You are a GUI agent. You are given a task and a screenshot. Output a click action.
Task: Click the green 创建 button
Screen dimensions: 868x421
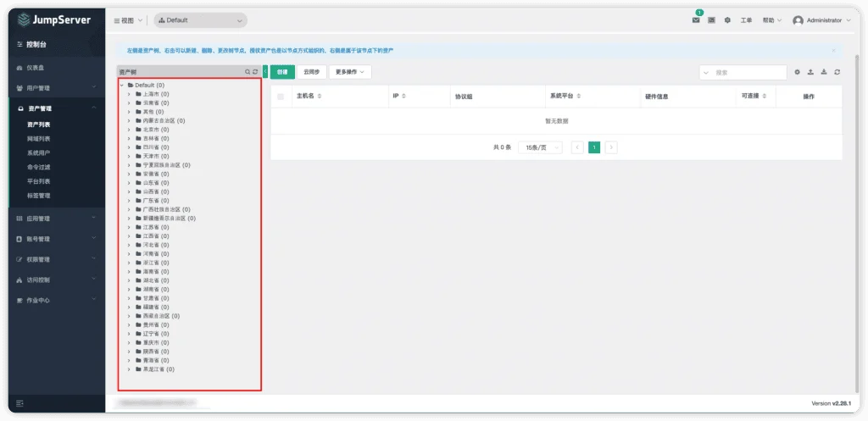282,72
